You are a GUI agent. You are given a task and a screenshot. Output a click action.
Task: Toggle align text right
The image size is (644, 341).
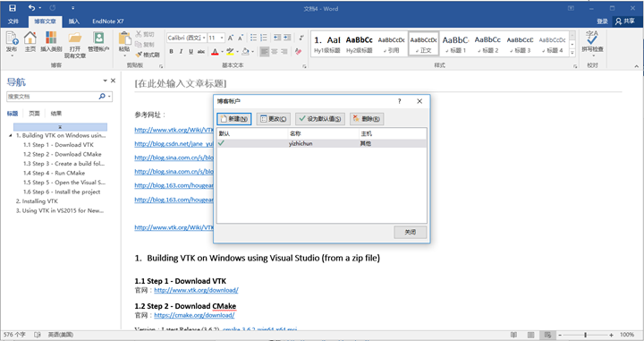click(x=284, y=51)
